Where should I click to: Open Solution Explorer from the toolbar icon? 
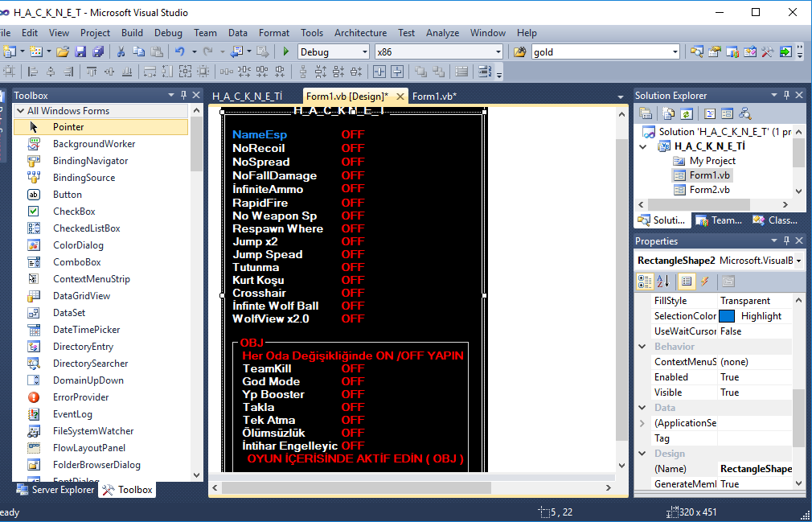[x=698, y=51]
